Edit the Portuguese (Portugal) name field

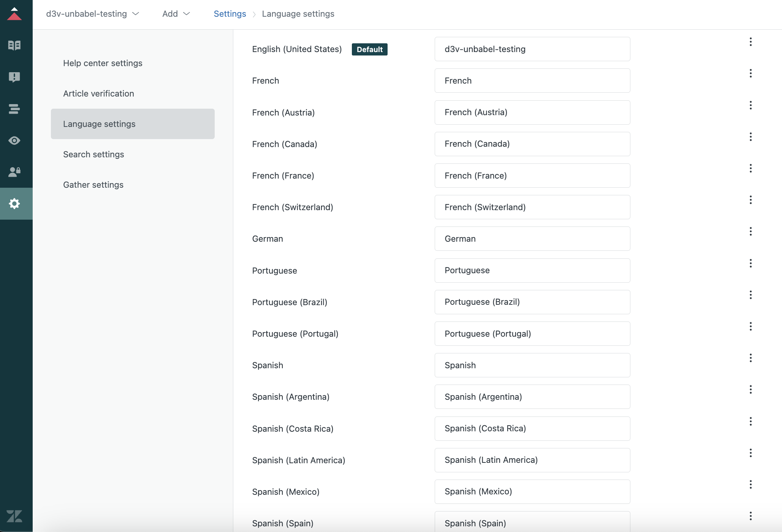pos(532,334)
